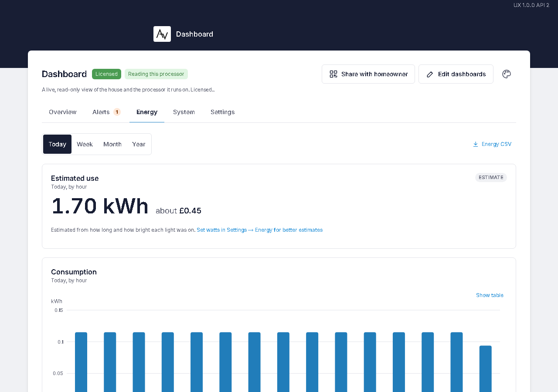
Task: Click the AV logo icon in header
Action: click(x=162, y=34)
